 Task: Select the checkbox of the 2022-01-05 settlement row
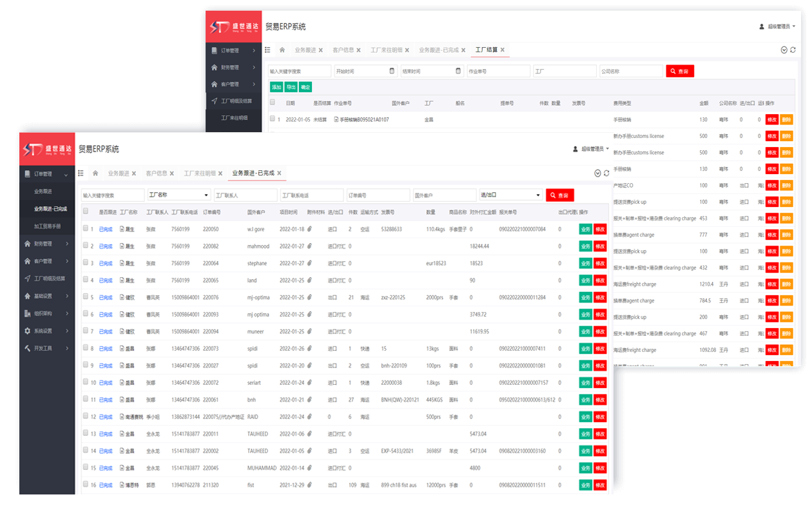pyautogui.click(x=273, y=119)
